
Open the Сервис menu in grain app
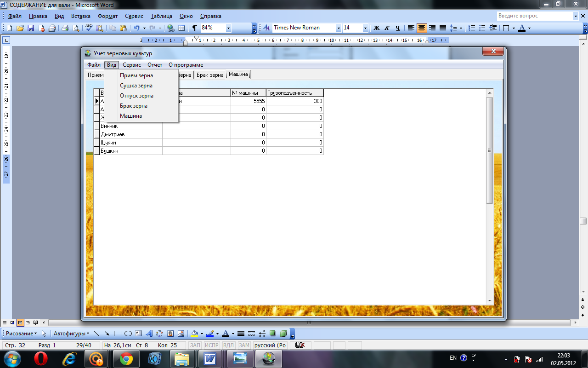(132, 65)
